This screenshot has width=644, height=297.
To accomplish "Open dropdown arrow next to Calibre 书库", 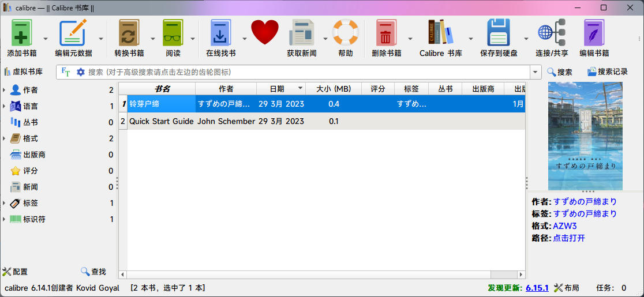I will point(471,39).
